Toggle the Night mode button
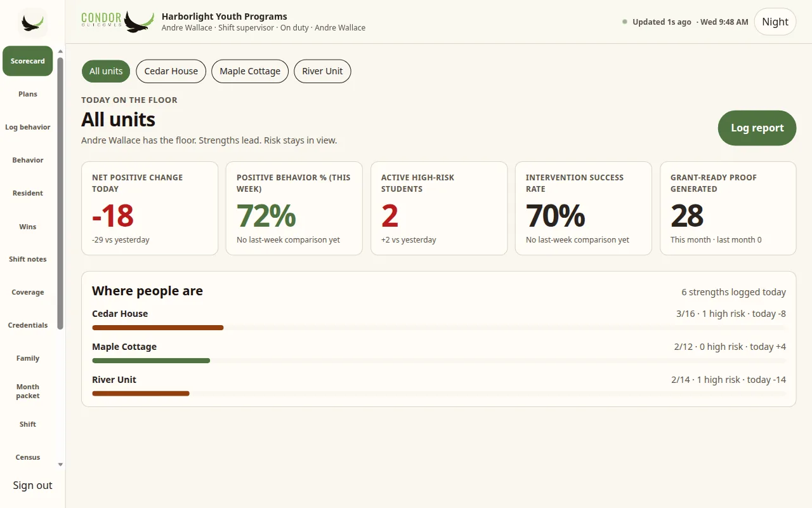 click(775, 22)
